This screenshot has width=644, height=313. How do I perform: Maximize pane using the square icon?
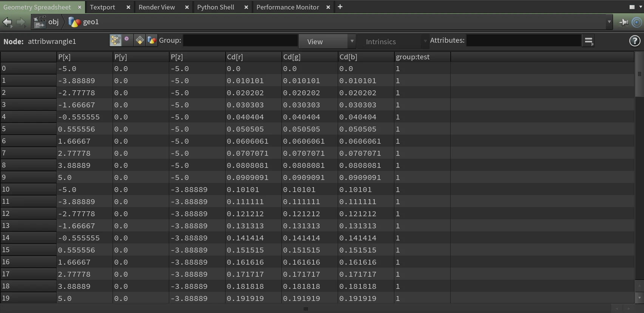[632, 7]
